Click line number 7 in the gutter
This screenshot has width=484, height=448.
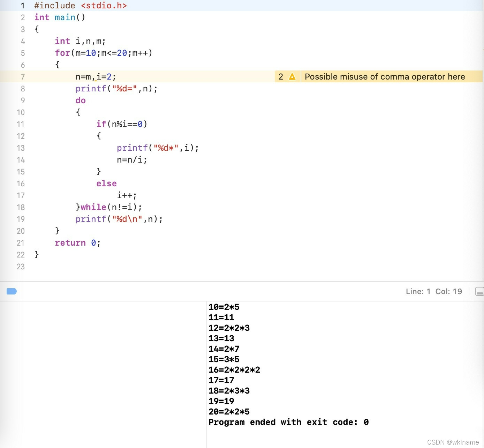tap(23, 77)
